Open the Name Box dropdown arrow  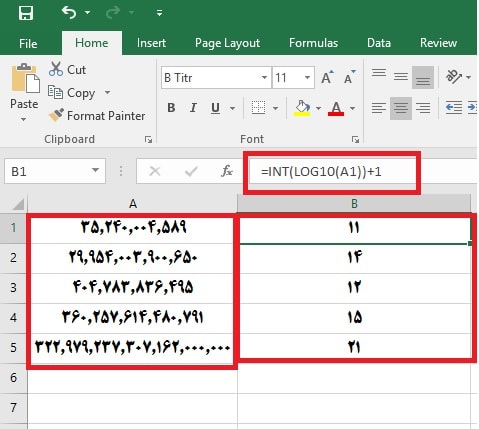pyautogui.click(x=95, y=171)
